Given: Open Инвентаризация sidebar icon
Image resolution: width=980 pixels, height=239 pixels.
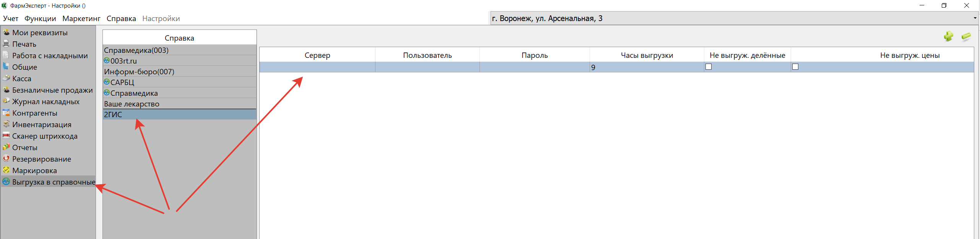Looking at the screenshot, I should [x=6, y=124].
